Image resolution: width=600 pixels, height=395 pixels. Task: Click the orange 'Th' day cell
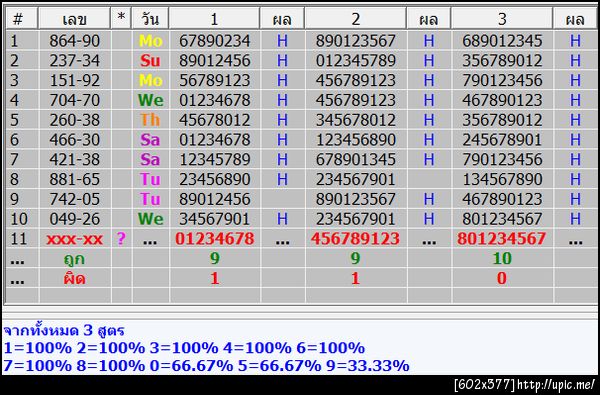pyautogui.click(x=150, y=120)
